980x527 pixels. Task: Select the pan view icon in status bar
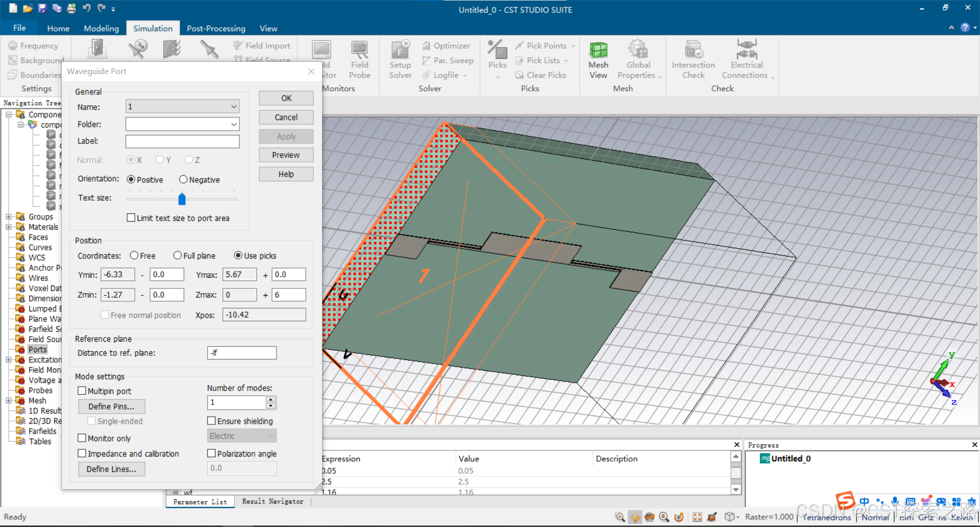tap(635, 517)
